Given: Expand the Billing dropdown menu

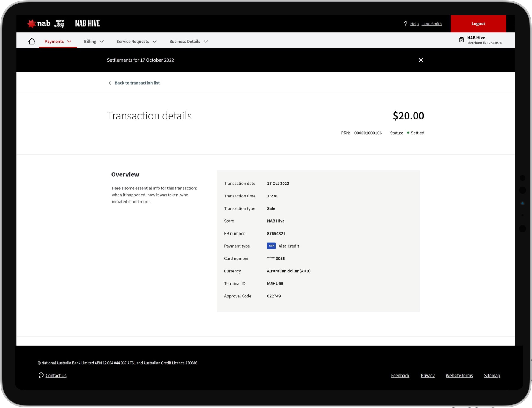Looking at the screenshot, I should click(x=94, y=42).
